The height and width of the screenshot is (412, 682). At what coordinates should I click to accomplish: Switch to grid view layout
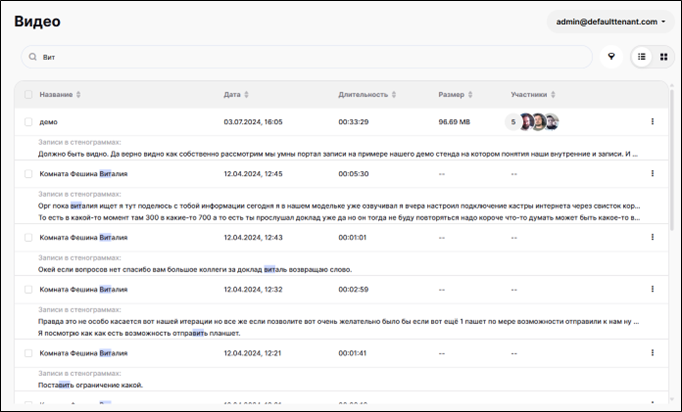[x=663, y=57]
